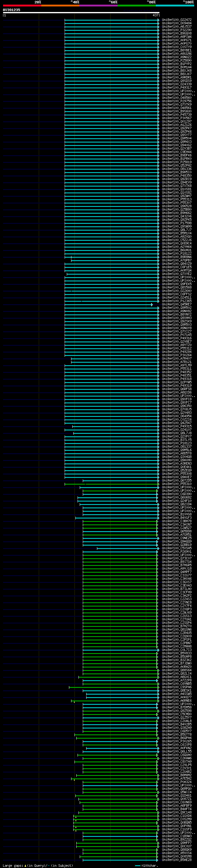The image size is (197, 868).
Task: Select hit label 'UniRef100_Q9SDS9'
Action: (x=177, y=81)
